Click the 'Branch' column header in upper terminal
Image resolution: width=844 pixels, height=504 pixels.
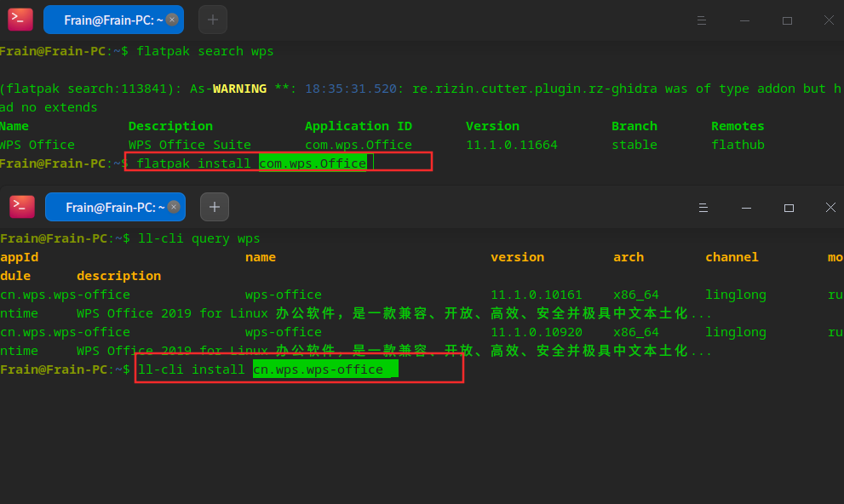(x=634, y=126)
